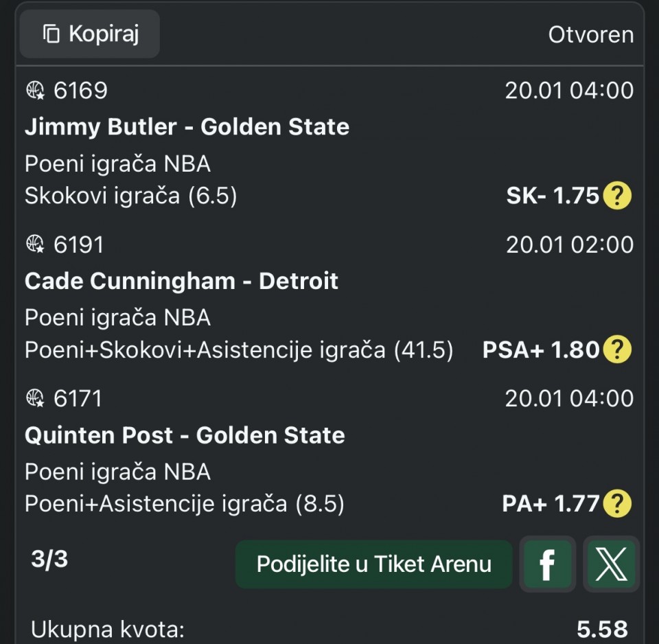This screenshot has width=659, height=644.
Task: Click basketball icon beside event 6171
Action: [x=35, y=398]
